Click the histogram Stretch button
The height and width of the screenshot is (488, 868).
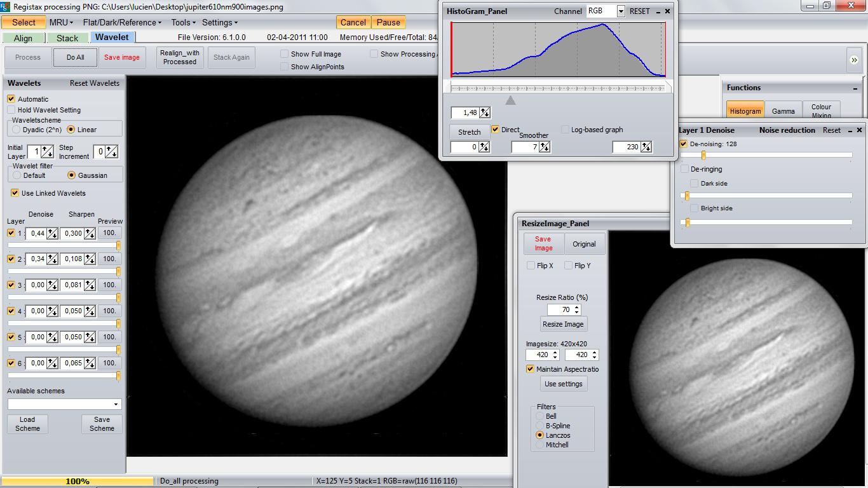(x=470, y=132)
